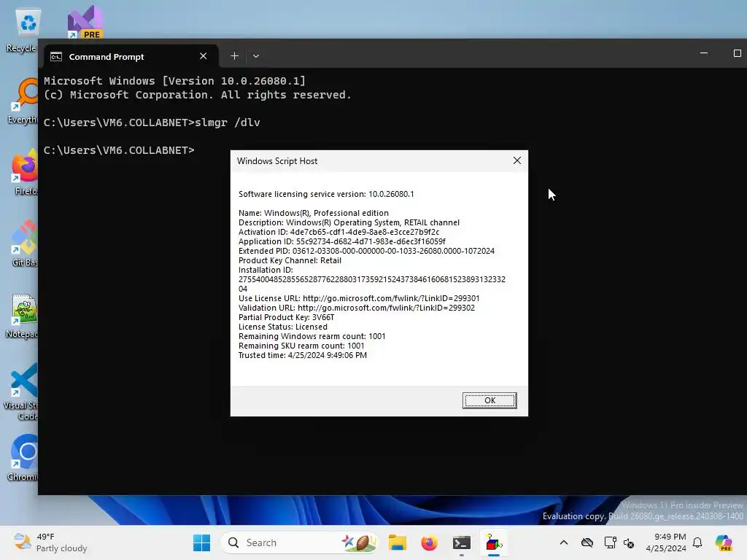Open Visual Studio Preview desktop shortcut

tap(86, 22)
